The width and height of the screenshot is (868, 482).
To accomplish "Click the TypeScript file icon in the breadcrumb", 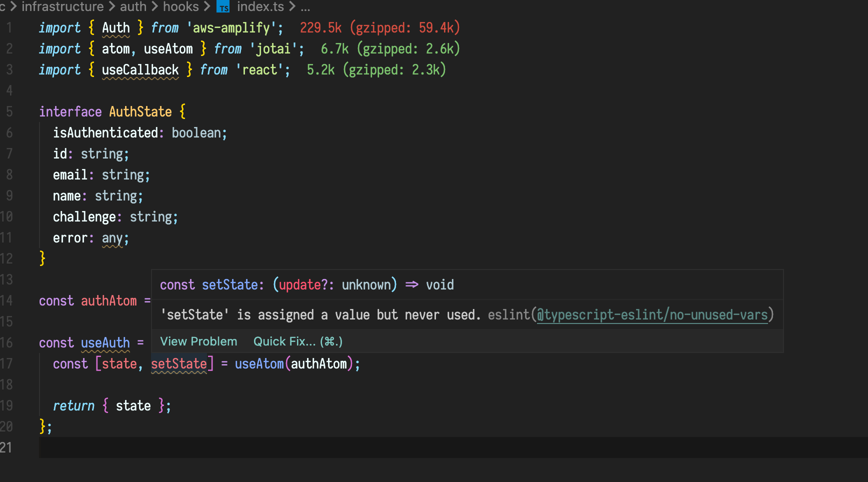I will point(223,7).
